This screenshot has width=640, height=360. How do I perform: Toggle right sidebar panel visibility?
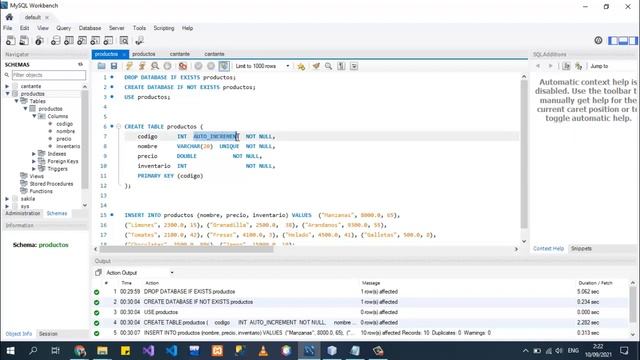[633, 40]
